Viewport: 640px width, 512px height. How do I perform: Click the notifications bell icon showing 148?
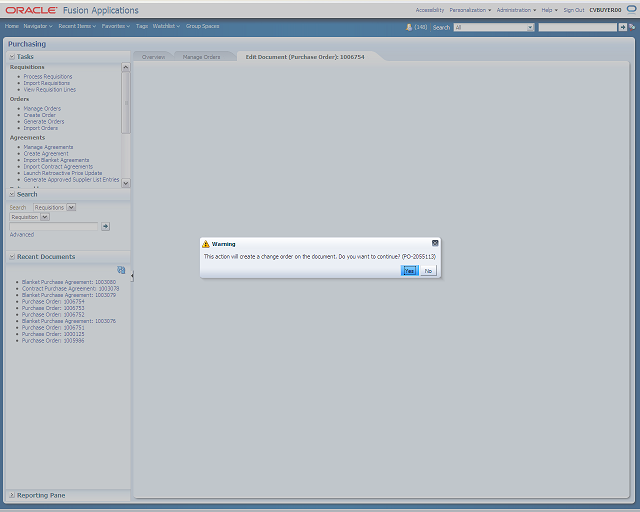(x=409, y=27)
